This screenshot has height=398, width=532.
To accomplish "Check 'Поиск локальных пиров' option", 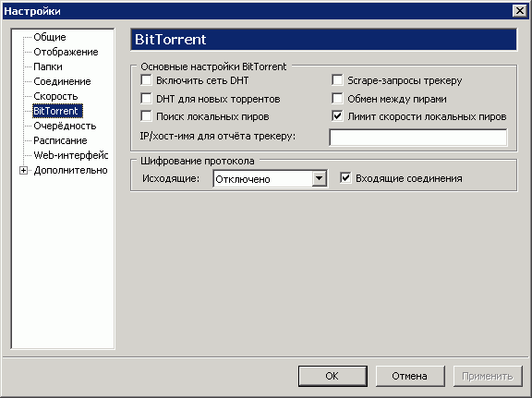I will [x=146, y=116].
